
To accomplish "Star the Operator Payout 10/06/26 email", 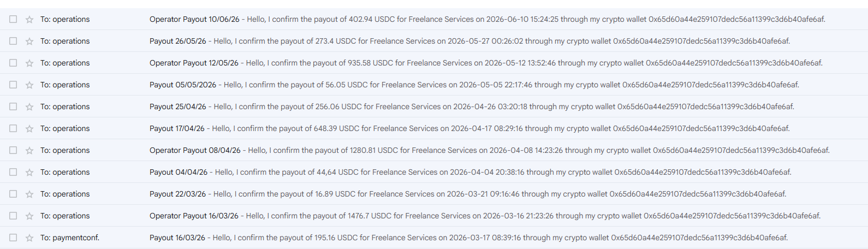I will (x=29, y=19).
